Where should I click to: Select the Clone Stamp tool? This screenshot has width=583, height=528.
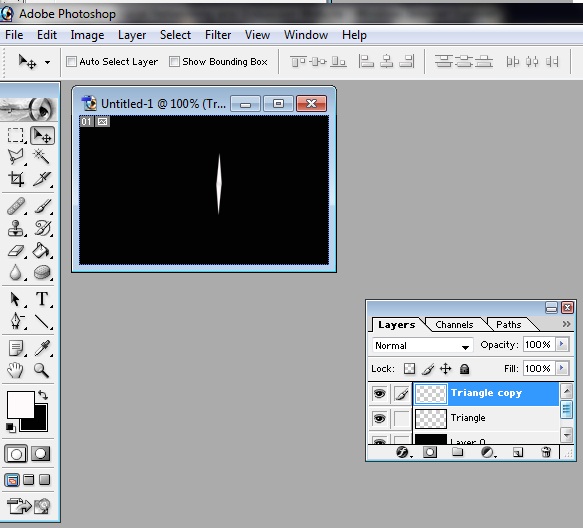point(16,228)
